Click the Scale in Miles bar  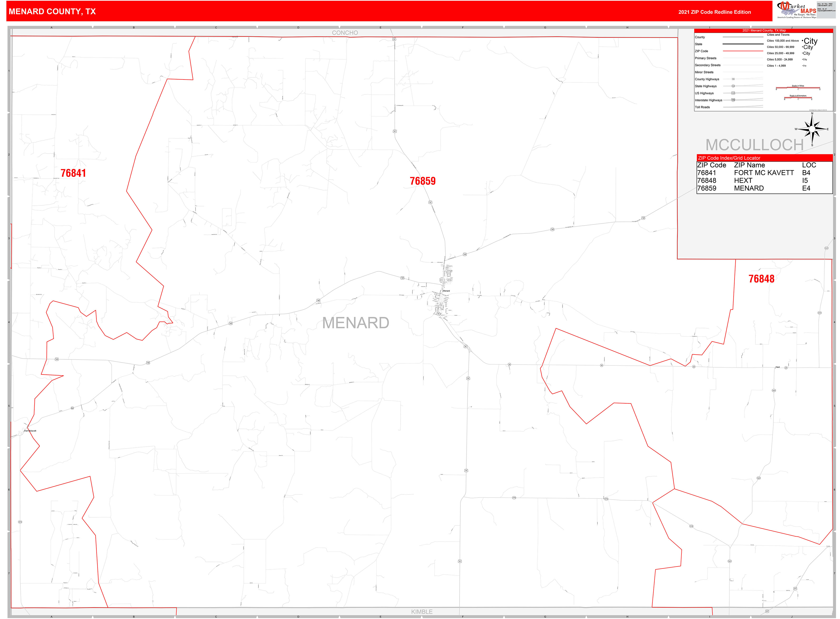click(798, 87)
